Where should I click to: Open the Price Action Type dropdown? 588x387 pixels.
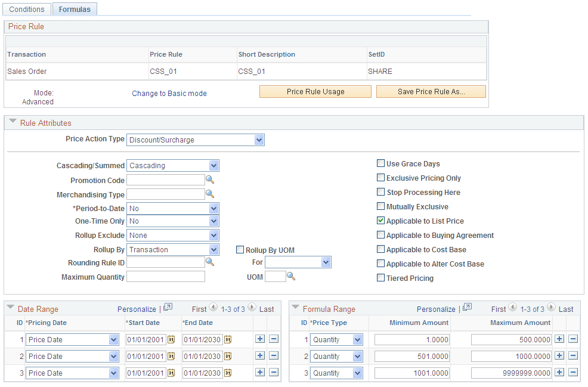[x=196, y=140]
